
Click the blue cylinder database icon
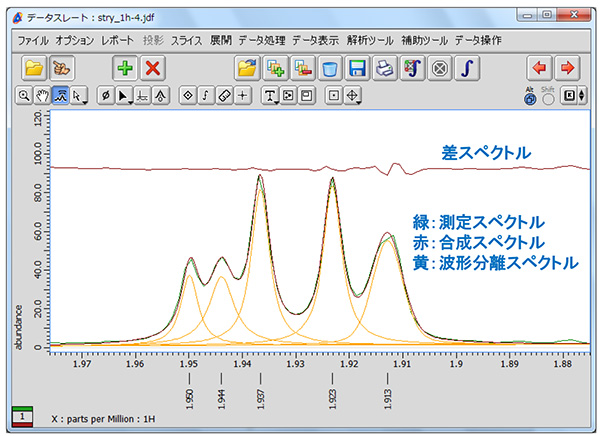(330, 68)
